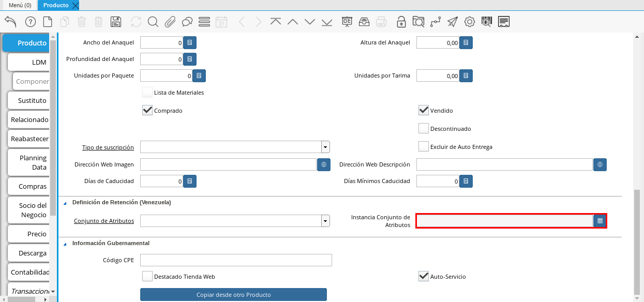Open the help icon
Image resolution: width=644 pixels, height=302 pixels.
tap(30, 22)
